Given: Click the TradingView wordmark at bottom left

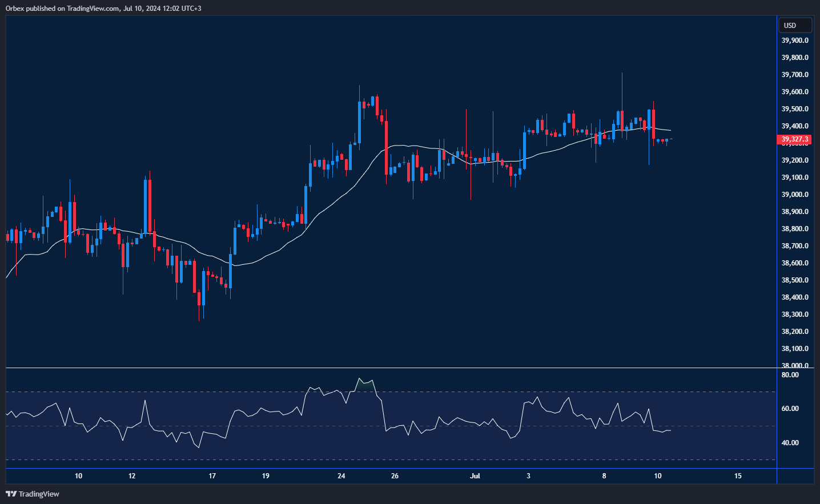Looking at the screenshot, I should point(39,494).
